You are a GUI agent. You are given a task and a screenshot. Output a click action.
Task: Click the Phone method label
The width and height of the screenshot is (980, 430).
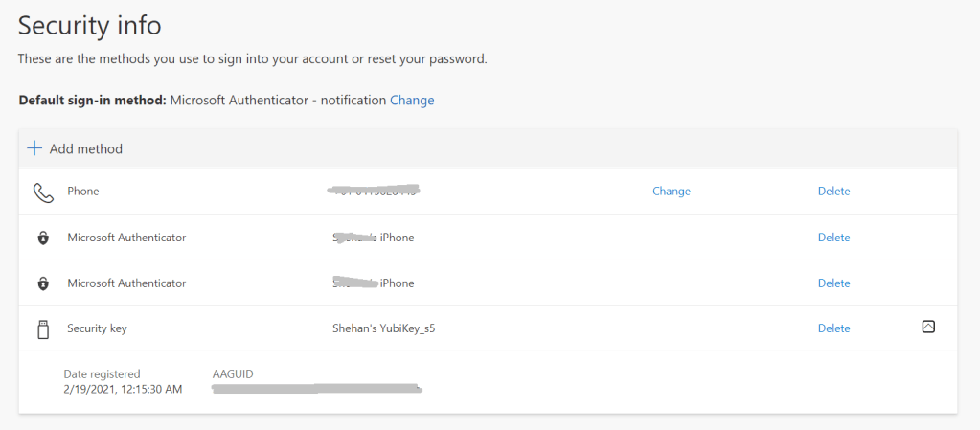coord(83,192)
